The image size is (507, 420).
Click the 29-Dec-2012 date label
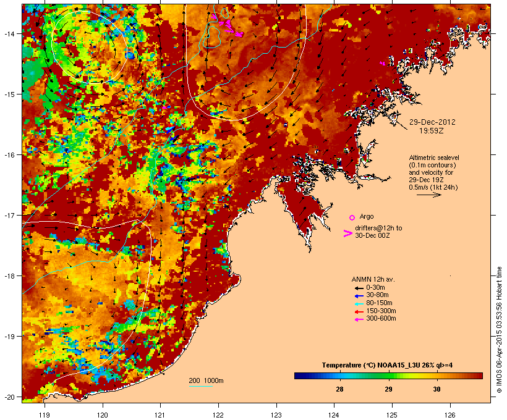pos(432,122)
